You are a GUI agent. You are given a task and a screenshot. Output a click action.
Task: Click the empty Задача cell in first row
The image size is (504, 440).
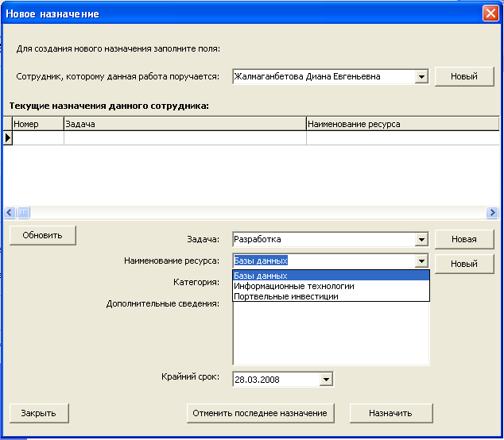point(184,138)
